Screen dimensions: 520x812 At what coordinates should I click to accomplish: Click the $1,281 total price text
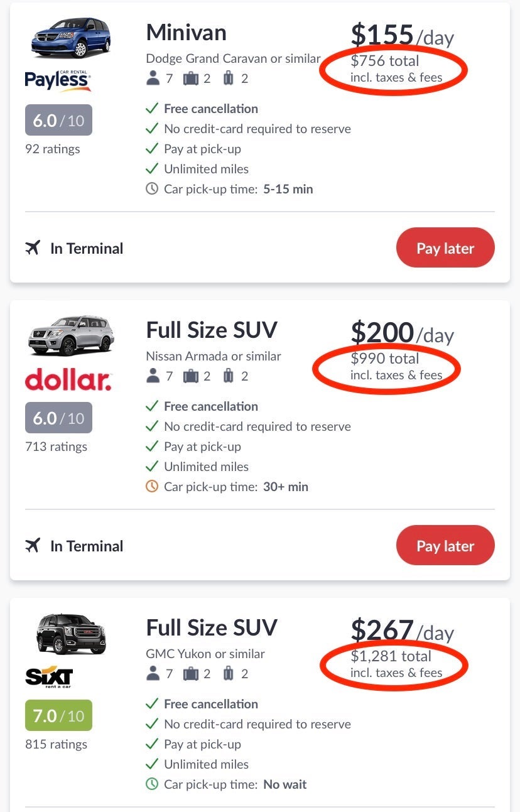click(x=391, y=656)
